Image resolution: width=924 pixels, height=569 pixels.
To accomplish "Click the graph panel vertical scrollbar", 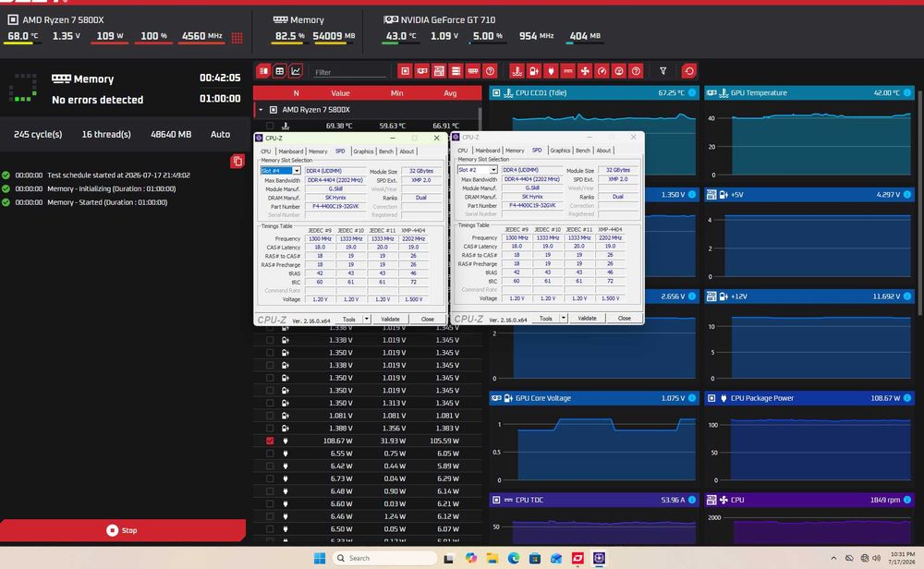I will (x=920, y=203).
